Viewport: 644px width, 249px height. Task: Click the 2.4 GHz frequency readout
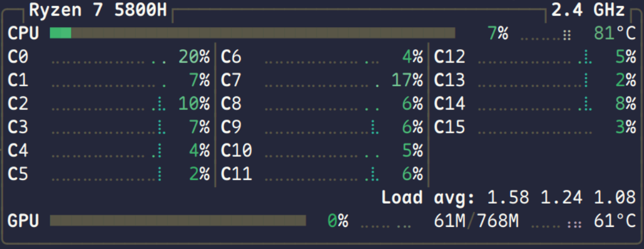(x=588, y=11)
